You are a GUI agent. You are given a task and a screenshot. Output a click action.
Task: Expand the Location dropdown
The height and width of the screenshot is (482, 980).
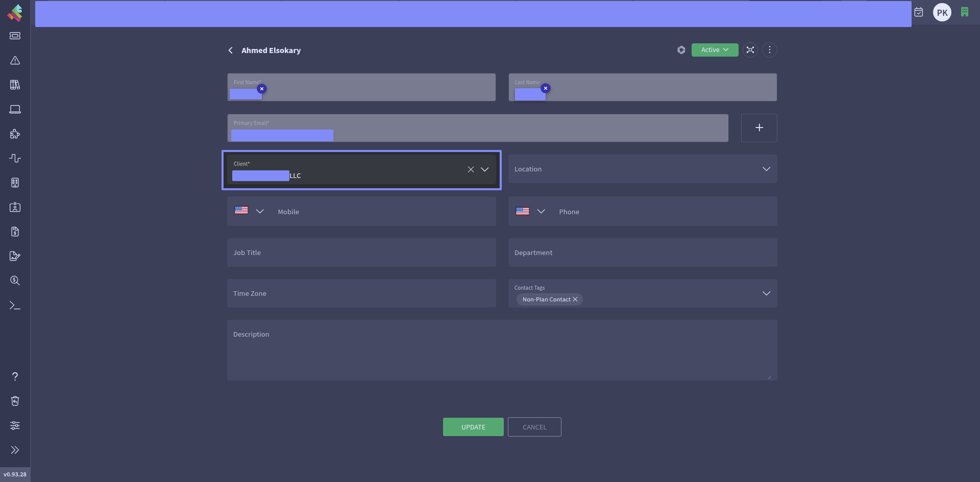pyautogui.click(x=766, y=169)
